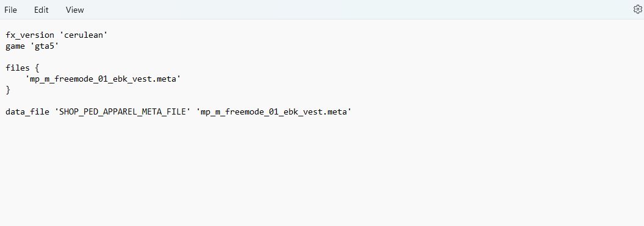Screen dimensions: 644x226
Task: Place cursor in the fx_version 'cerulean' line
Action: [x=57, y=35]
